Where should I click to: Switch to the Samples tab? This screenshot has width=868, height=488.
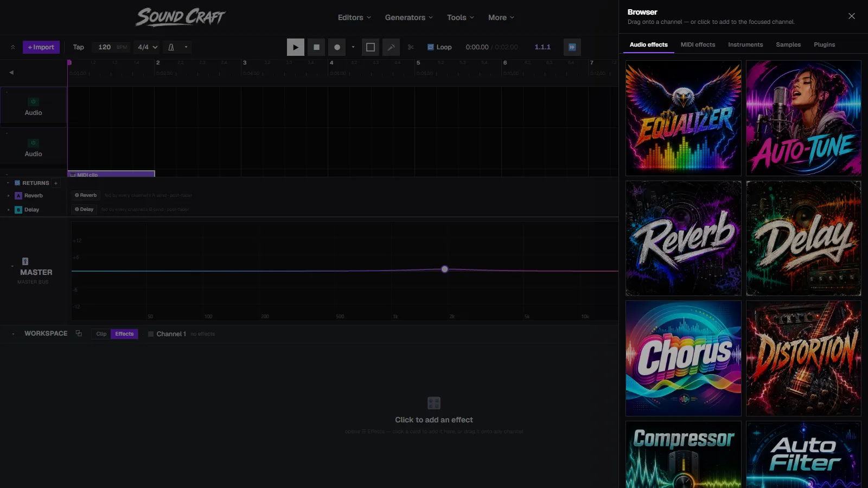click(x=788, y=44)
